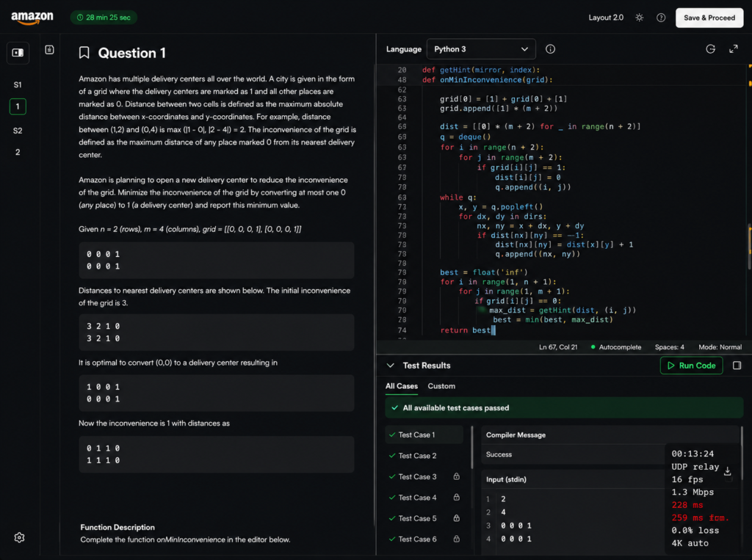Click download icon in stats overlay
The width and height of the screenshot is (752, 560).
[727, 470]
